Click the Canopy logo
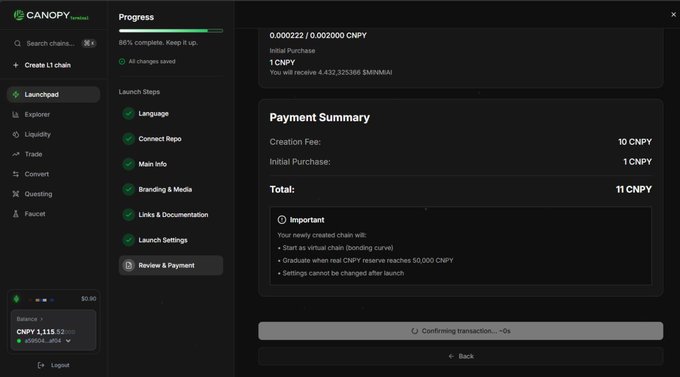Screen dimensions: 680x377 (x=51, y=16)
